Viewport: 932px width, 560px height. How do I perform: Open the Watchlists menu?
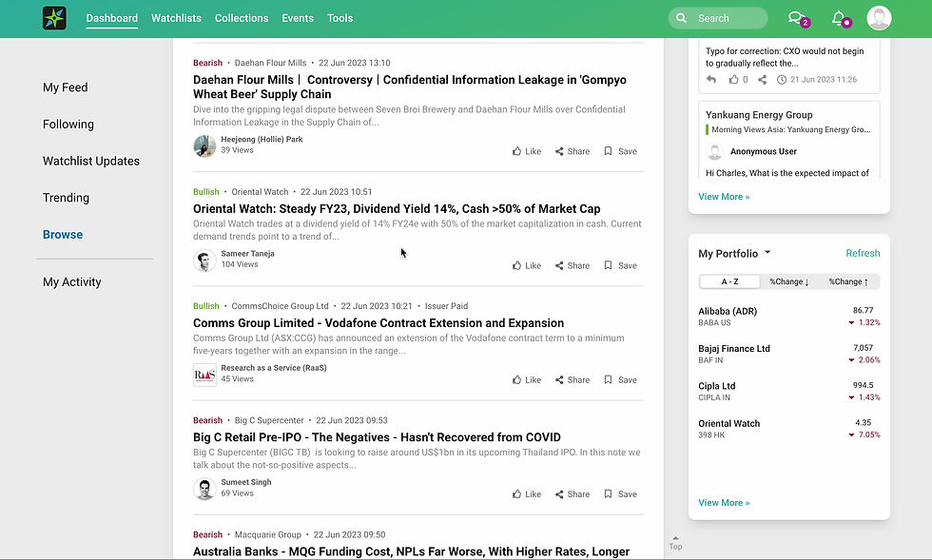(176, 18)
